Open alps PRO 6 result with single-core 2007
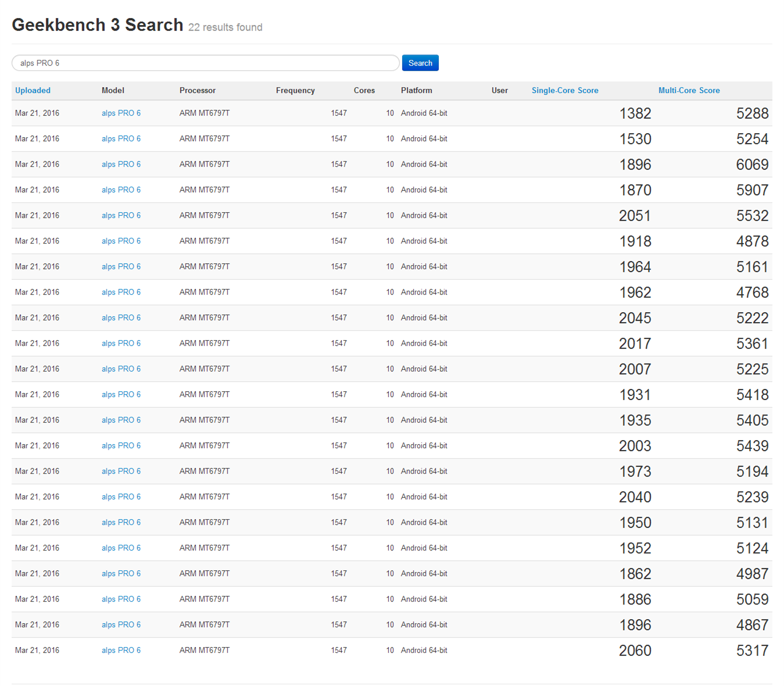784x686 pixels. (x=121, y=369)
